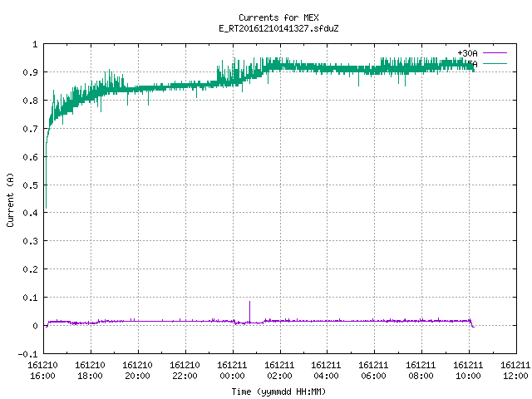This screenshot has width=532, height=399.
Task: Click the green legend line sample
Action: pos(495,63)
